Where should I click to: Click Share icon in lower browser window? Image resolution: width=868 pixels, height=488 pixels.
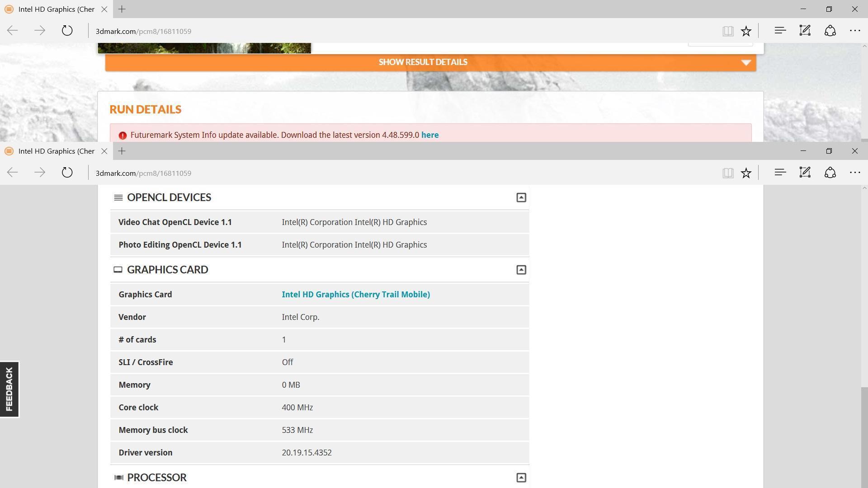(830, 173)
